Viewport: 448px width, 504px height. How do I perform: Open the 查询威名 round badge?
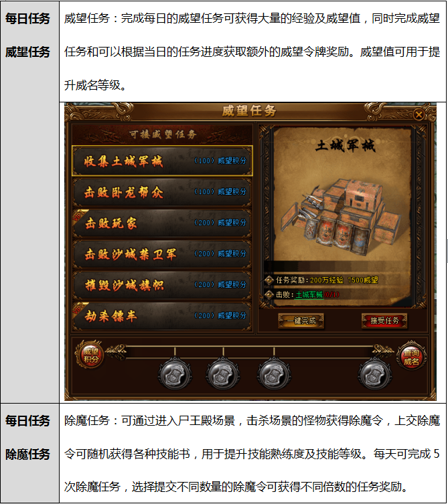coord(411,357)
